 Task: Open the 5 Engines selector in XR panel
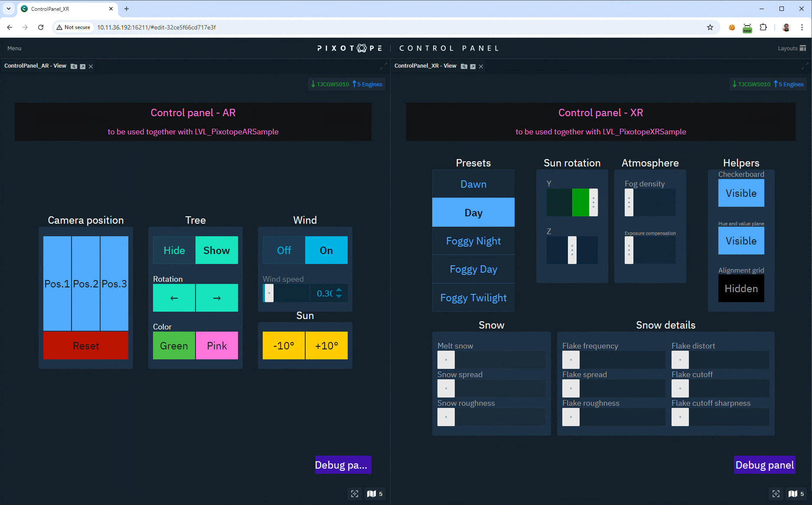pos(790,84)
